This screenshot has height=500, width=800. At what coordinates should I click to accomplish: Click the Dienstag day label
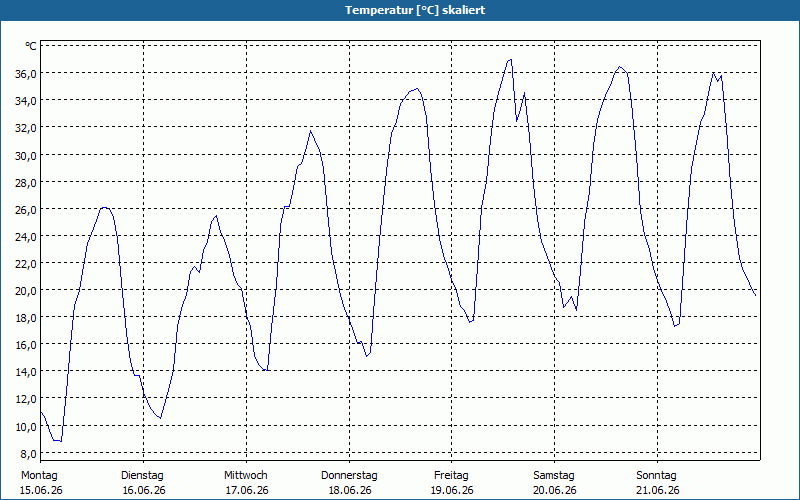(142, 476)
